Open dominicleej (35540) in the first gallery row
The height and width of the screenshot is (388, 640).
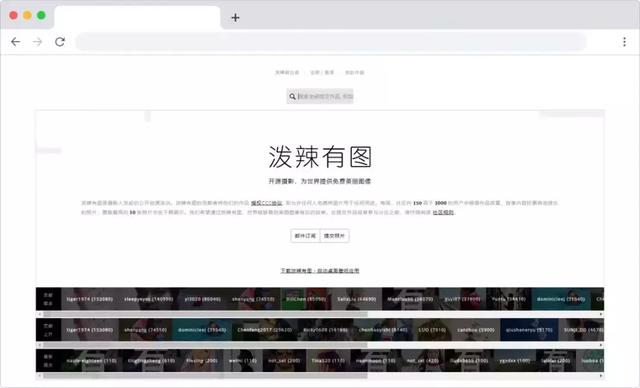561,299
